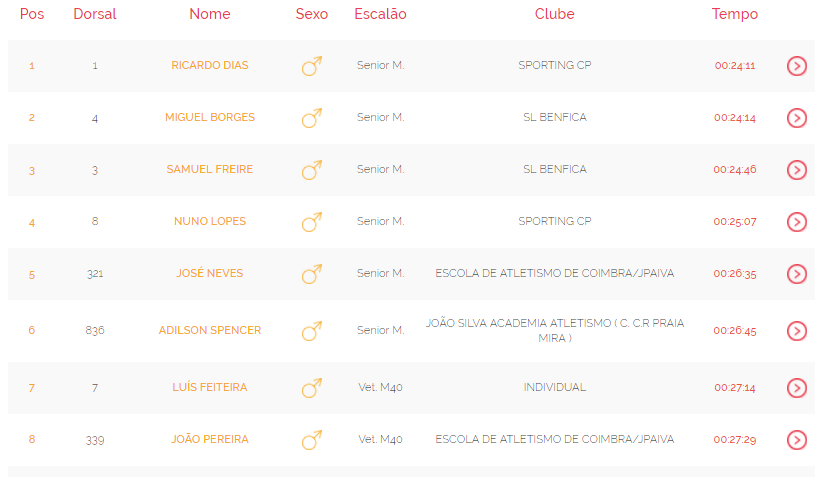Click the male symbol in Ricardo Dias row
The image size is (828, 477).
pyautogui.click(x=312, y=66)
